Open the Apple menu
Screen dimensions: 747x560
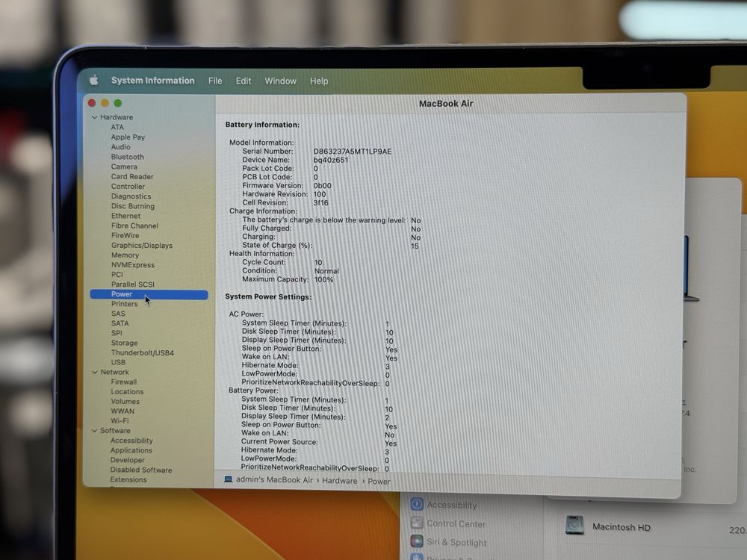[94, 81]
